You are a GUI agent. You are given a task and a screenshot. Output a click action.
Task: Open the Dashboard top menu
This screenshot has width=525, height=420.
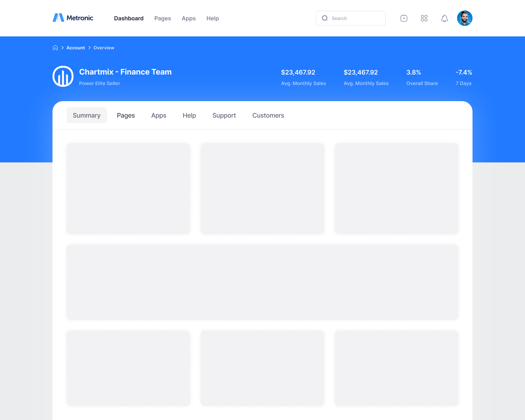tap(128, 18)
